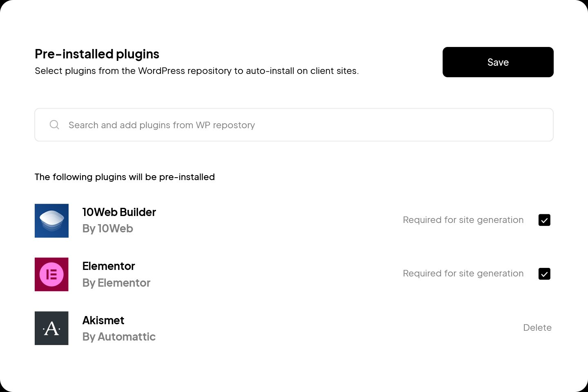
Task: Click the search icon inside the search bar
Action: [54, 125]
